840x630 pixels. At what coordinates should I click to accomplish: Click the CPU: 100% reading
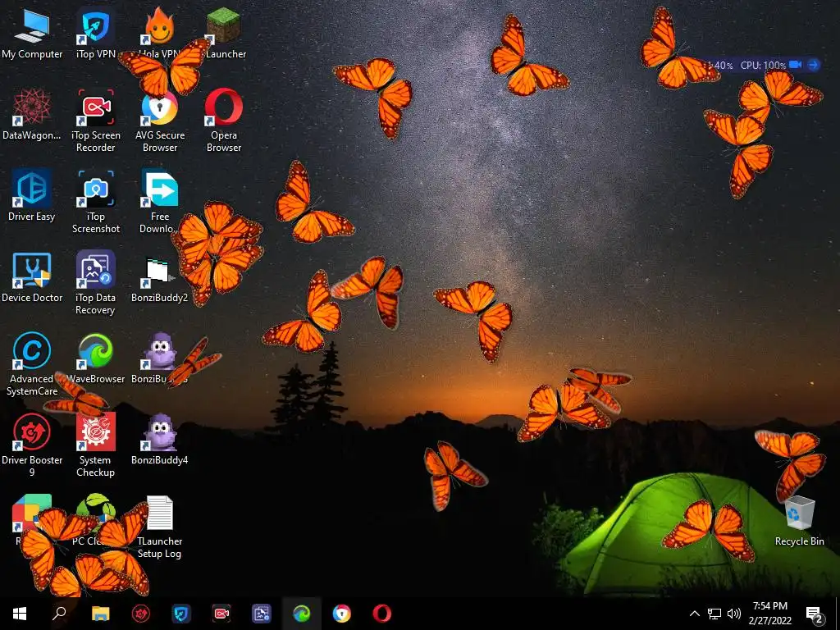coord(763,66)
